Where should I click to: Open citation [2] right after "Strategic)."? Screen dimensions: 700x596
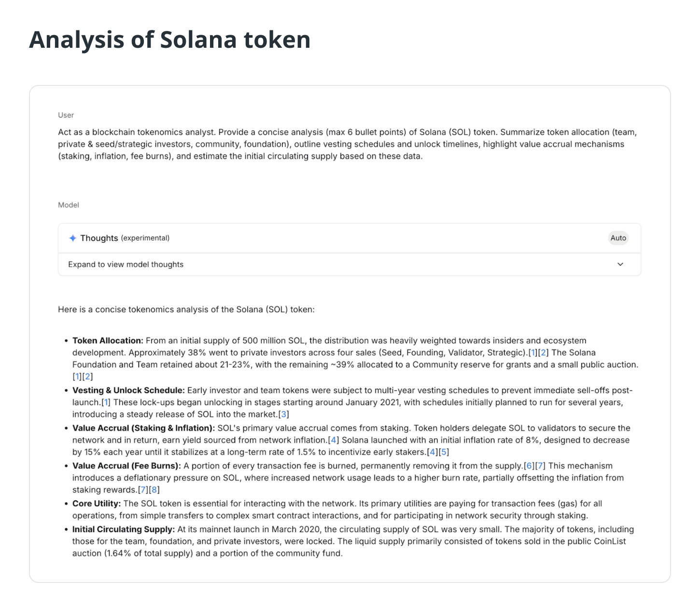[544, 352]
